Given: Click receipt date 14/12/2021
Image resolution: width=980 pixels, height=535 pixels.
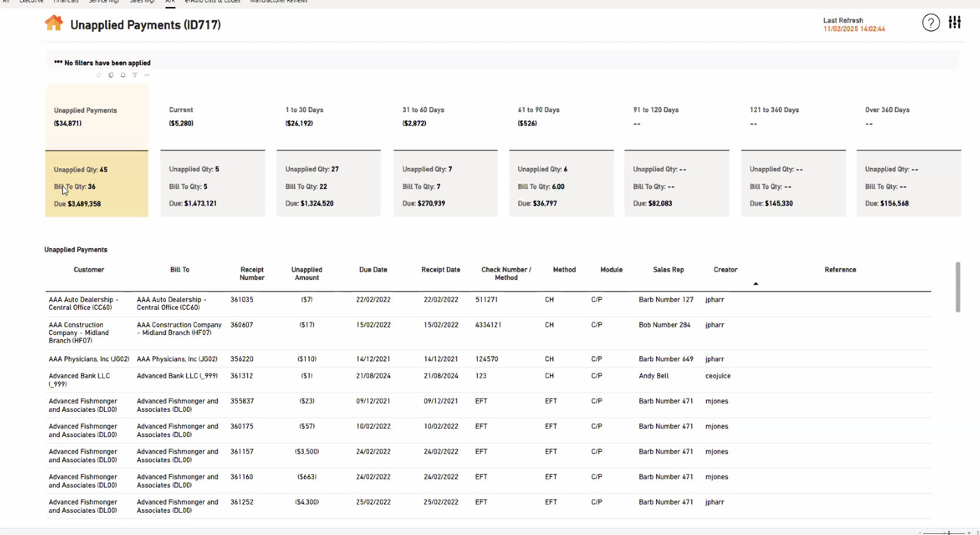Looking at the screenshot, I should pyautogui.click(x=441, y=359).
